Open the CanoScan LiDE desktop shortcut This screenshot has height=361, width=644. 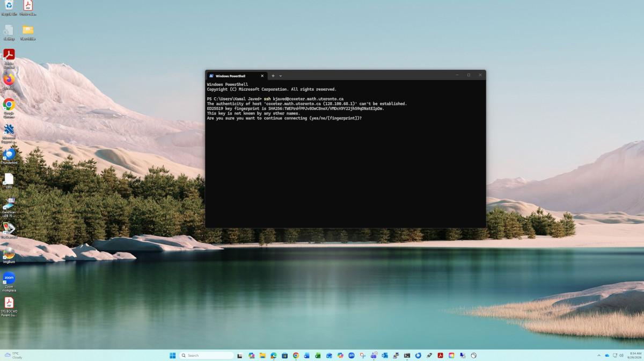pyautogui.click(x=9, y=207)
